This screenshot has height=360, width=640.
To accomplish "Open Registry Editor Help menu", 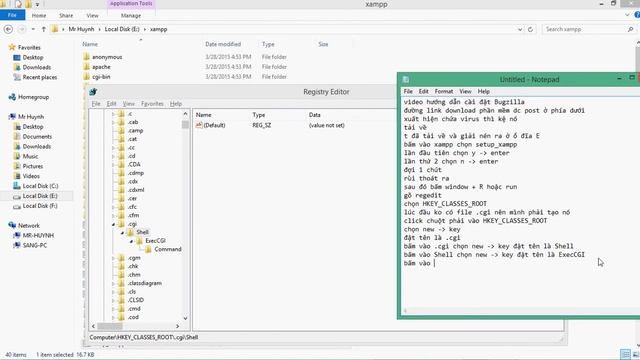I will pyautogui.click(x=176, y=104).
